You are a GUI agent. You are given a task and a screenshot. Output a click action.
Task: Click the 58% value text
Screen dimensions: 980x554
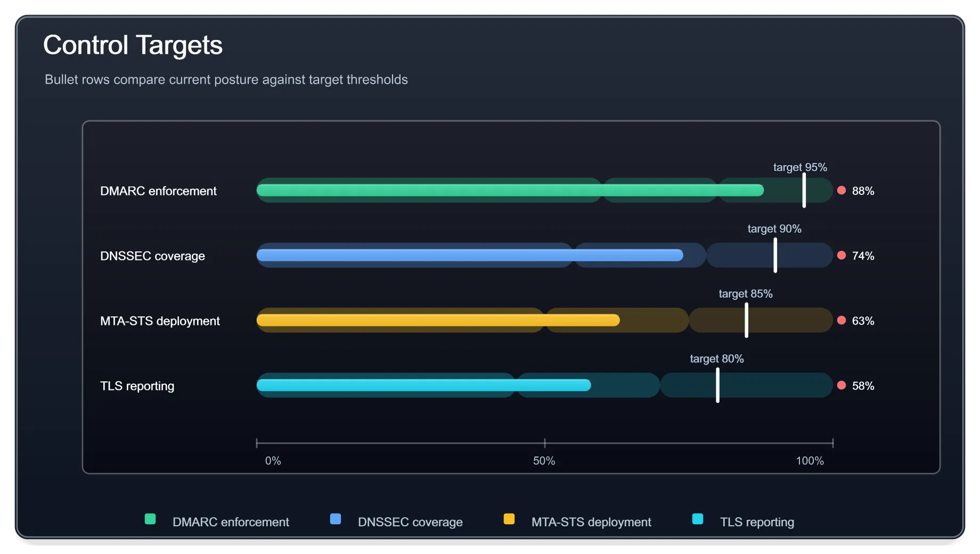(863, 386)
